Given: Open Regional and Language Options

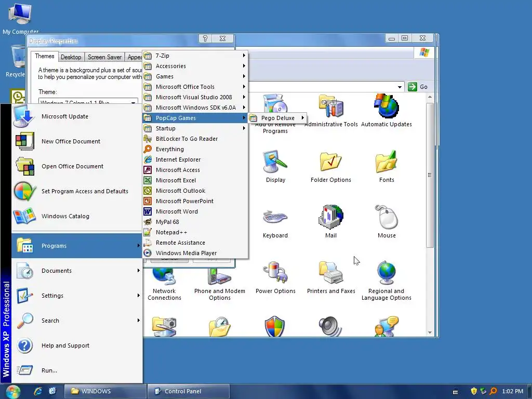Looking at the screenshot, I should coord(387,281).
